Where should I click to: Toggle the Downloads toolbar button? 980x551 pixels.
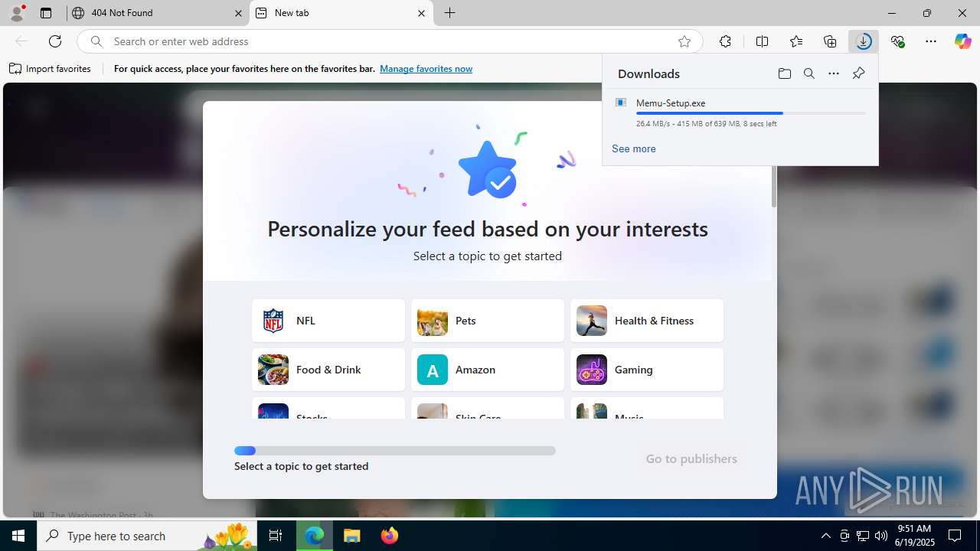pos(864,41)
